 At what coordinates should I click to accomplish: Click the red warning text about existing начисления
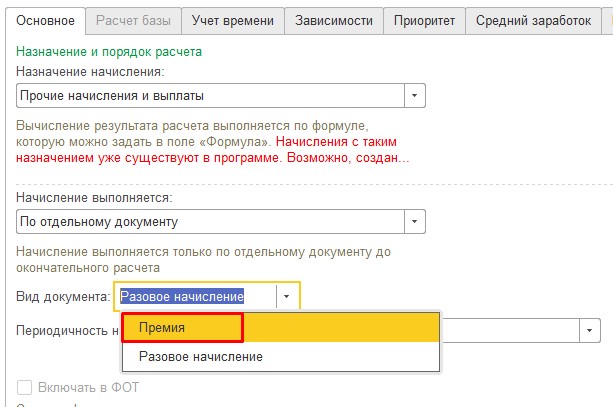[212, 150]
